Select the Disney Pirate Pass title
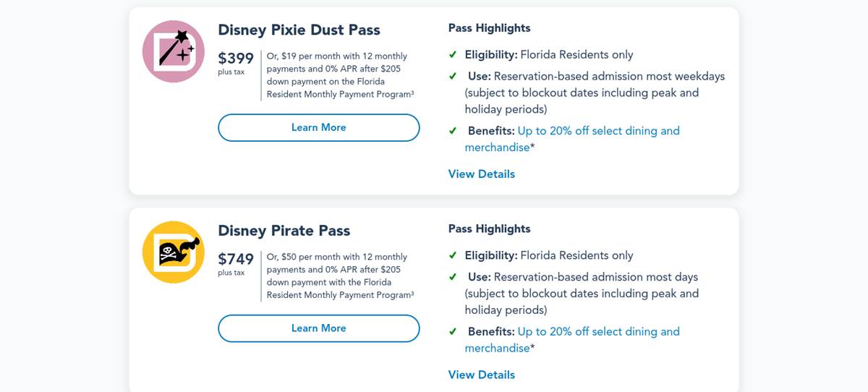The image size is (868, 392). coord(284,231)
